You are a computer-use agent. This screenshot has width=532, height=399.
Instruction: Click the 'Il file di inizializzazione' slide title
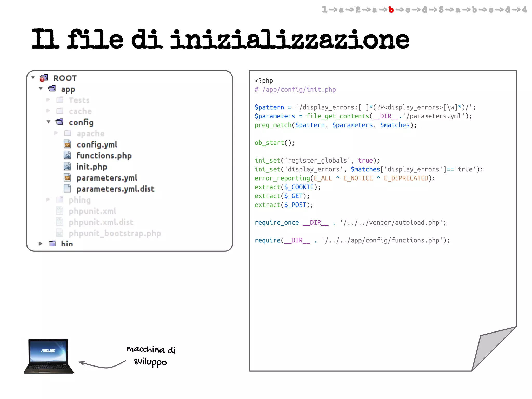[220, 39]
